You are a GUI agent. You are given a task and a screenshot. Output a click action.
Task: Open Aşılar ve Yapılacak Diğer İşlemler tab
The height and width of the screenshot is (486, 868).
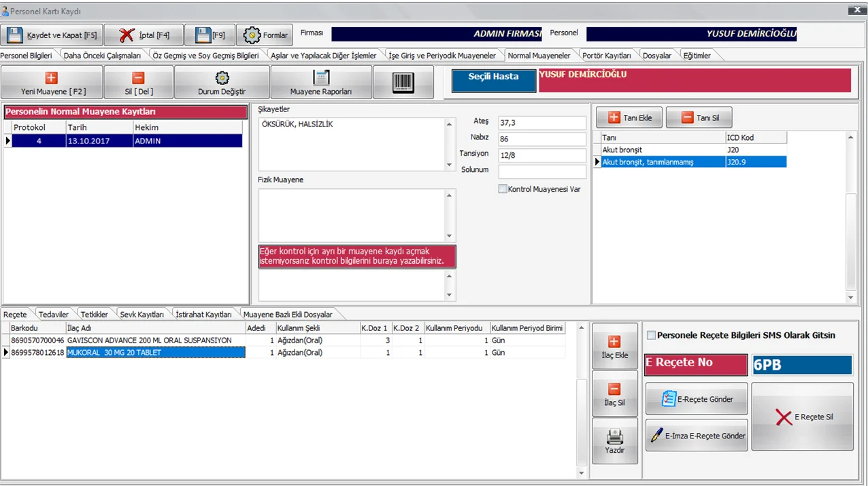click(x=324, y=56)
